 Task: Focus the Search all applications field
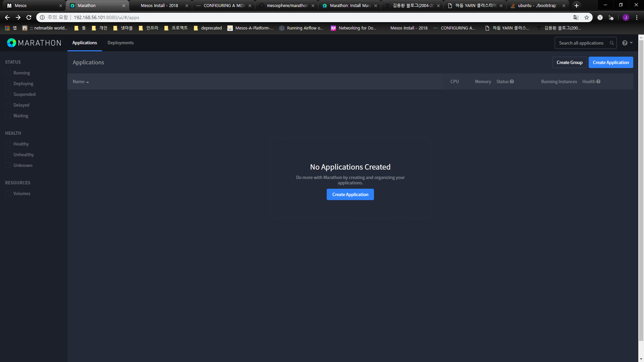tap(581, 43)
